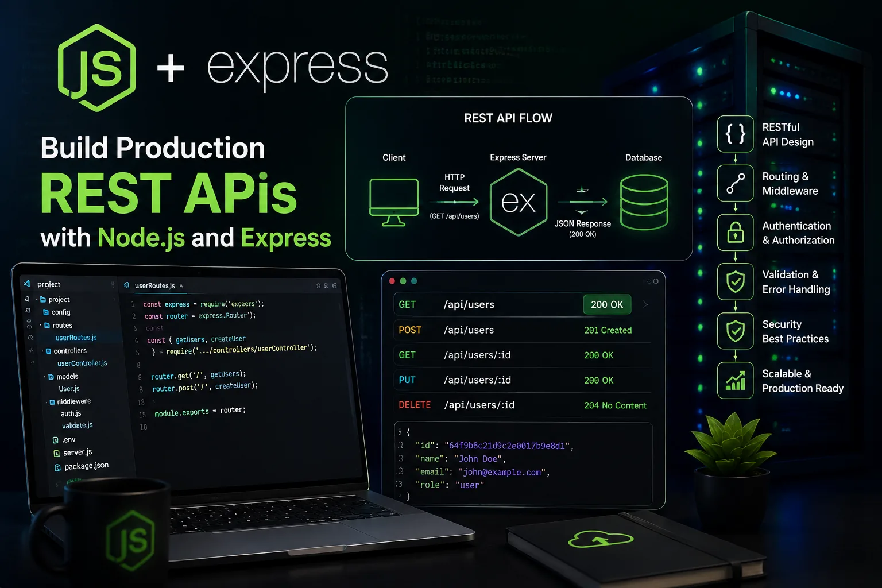Select the Authentication padlock icon

pos(736,233)
